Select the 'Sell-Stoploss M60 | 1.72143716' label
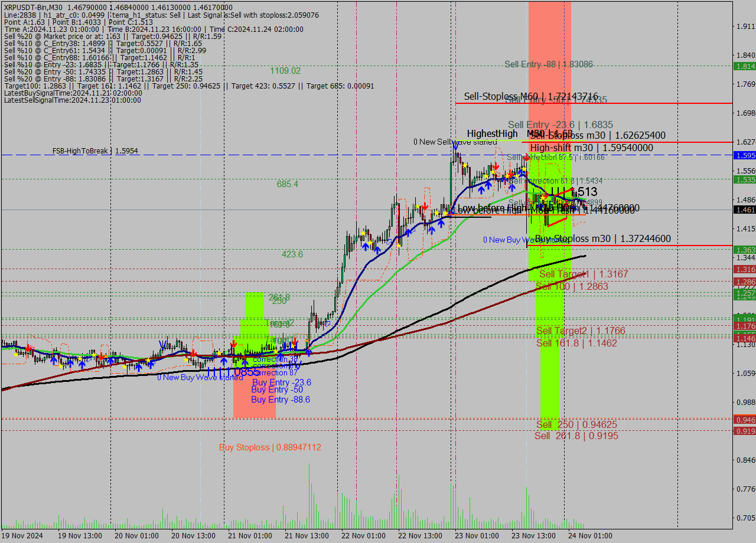The width and height of the screenshot is (756, 543). (531, 96)
